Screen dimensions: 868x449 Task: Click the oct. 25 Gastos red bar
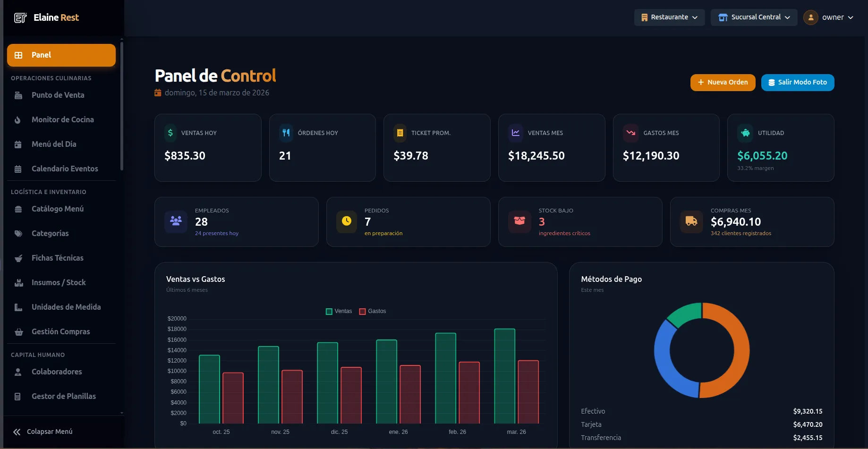point(233,398)
